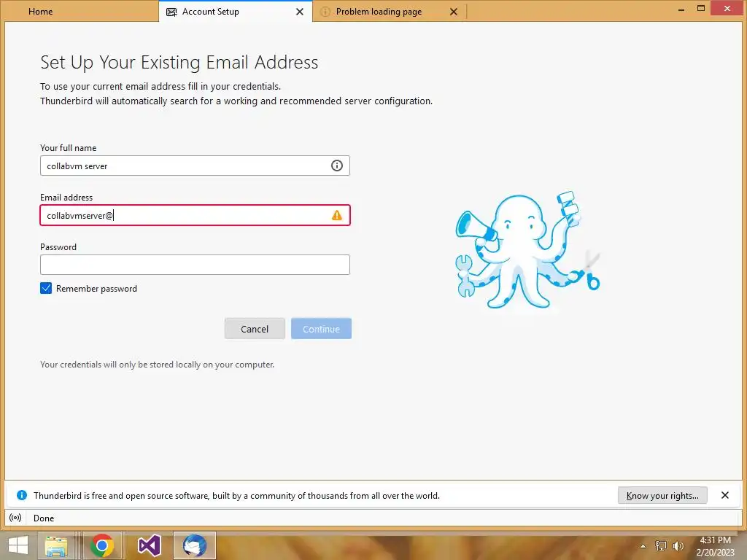Click the blue info icon in notification bar

[21, 495]
